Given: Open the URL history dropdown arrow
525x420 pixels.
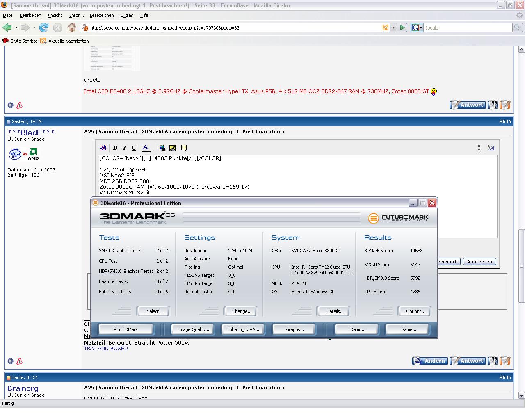Looking at the screenshot, I should [393, 27].
